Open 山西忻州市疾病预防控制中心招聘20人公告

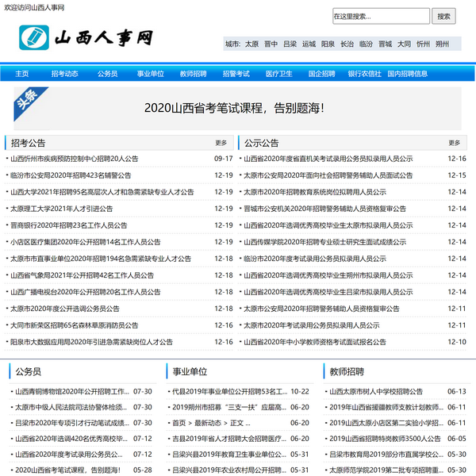tap(74, 159)
